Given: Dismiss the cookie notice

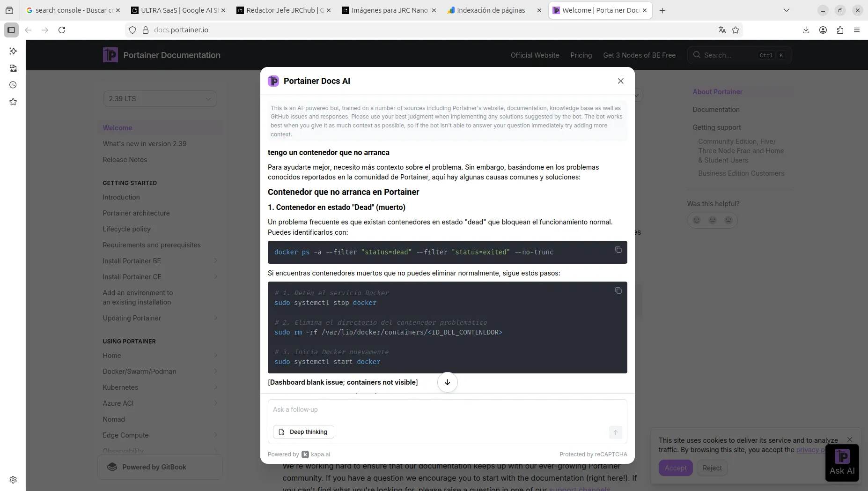Looking at the screenshot, I should pyautogui.click(x=850, y=439).
